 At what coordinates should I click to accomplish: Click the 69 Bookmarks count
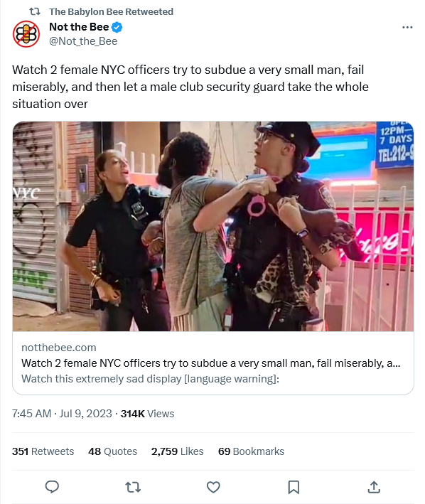click(251, 451)
